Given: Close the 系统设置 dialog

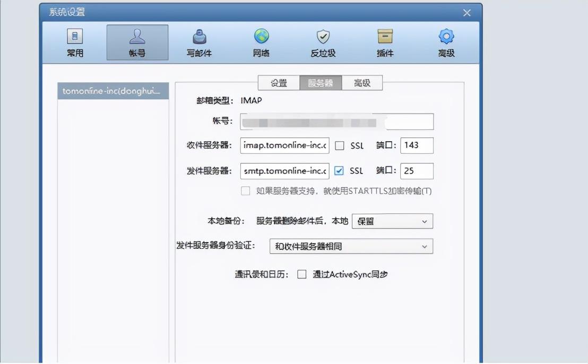Looking at the screenshot, I should pos(467,13).
